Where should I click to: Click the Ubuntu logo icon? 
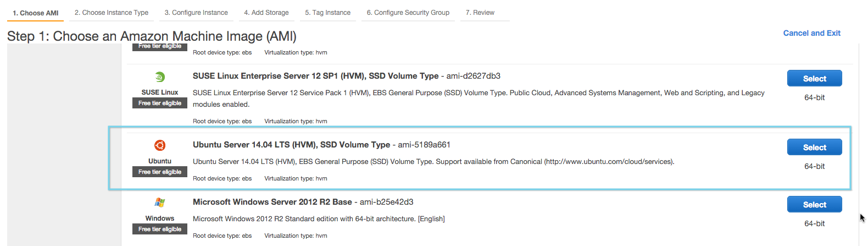pos(160,145)
